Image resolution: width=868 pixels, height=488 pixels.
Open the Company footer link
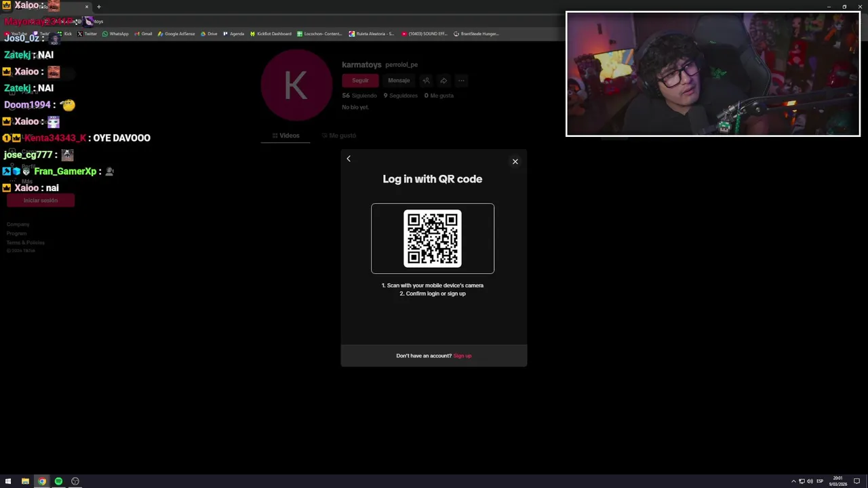pos(18,224)
